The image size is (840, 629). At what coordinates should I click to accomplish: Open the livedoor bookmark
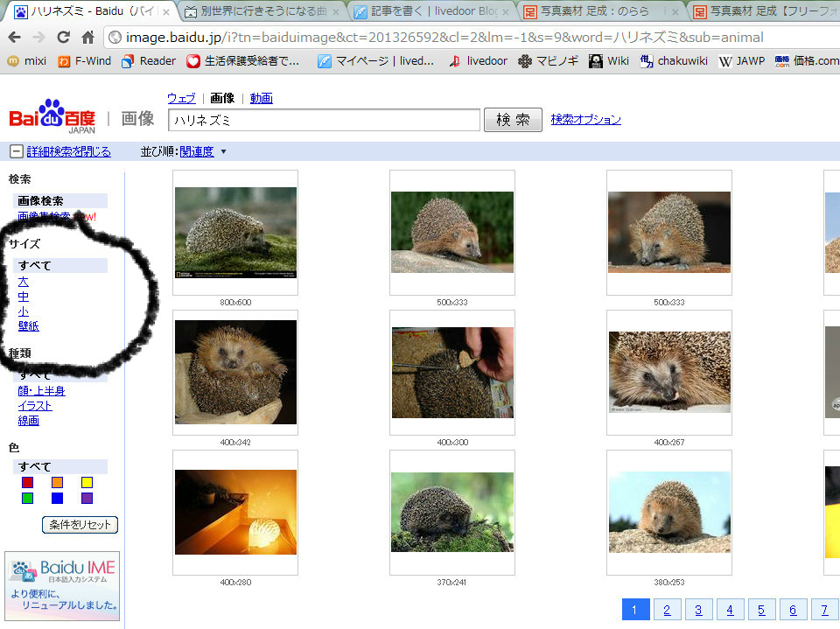point(478,61)
